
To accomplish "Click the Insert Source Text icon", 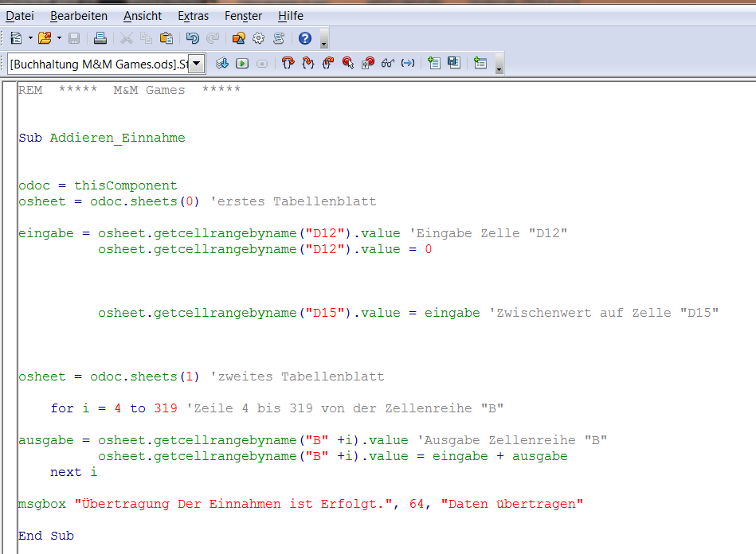I will [433, 63].
